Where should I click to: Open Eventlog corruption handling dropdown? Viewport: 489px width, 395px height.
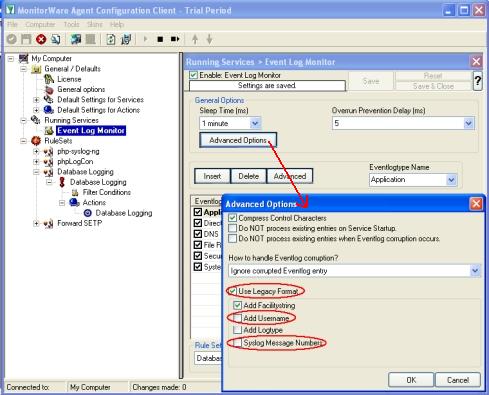[x=475, y=271]
